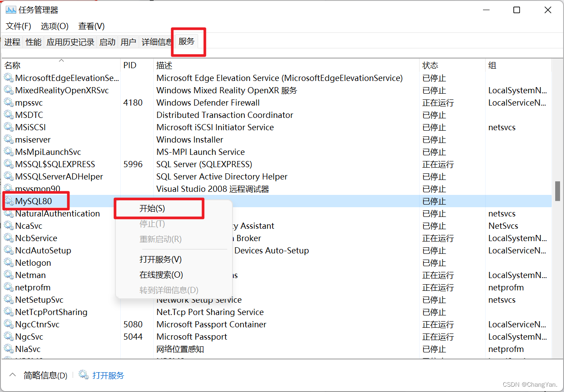Select the Windows Defender Firewall description
Image resolution: width=564 pixels, height=392 pixels.
(x=208, y=103)
